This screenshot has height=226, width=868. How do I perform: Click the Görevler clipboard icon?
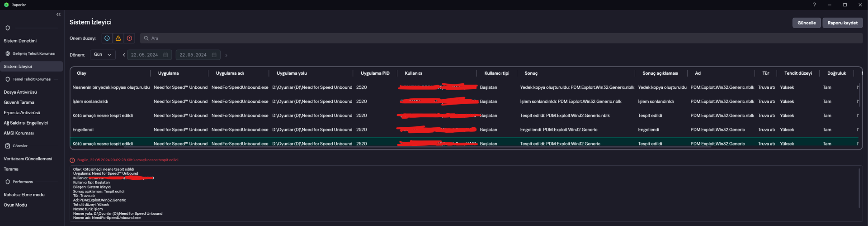click(7, 146)
